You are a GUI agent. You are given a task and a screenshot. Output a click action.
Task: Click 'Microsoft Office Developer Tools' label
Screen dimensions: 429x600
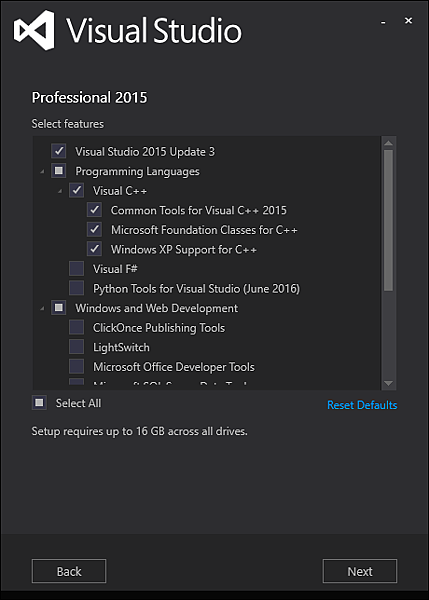(174, 367)
